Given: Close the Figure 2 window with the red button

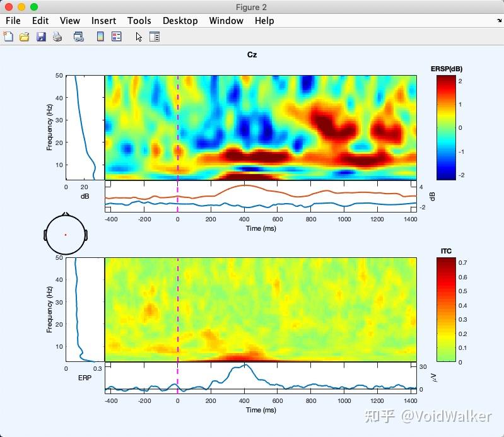Looking at the screenshot, I should pos(9,7).
